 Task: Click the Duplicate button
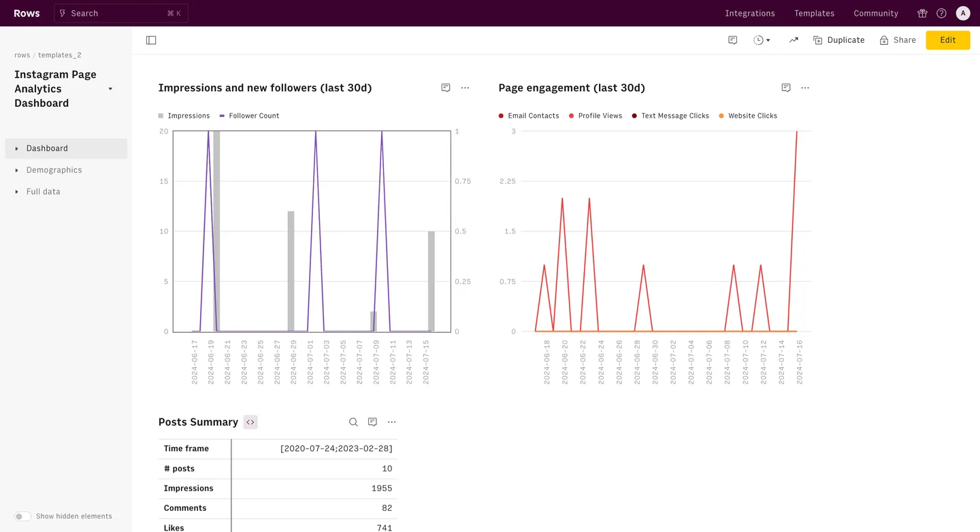838,40
